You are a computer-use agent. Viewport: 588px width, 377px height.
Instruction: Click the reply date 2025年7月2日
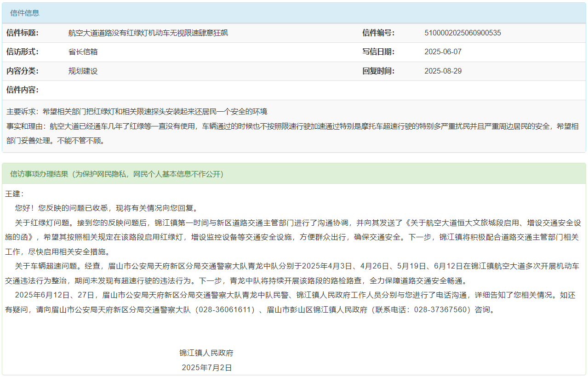tap(206, 368)
